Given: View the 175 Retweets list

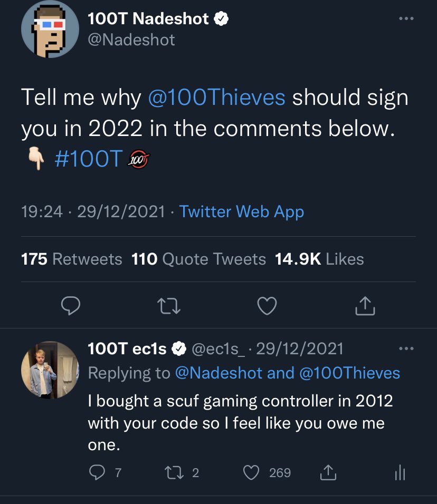Looking at the screenshot, I should coord(72,259).
